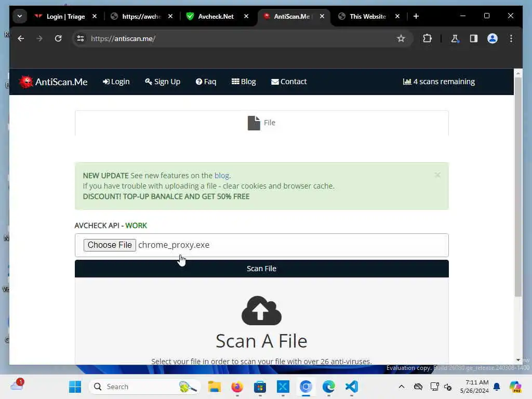Click the cloud sync status tray icon
532x399 pixels.
click(418, 387)
